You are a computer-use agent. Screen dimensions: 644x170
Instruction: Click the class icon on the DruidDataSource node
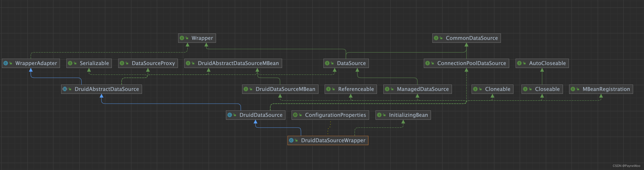tap(229, 115)
